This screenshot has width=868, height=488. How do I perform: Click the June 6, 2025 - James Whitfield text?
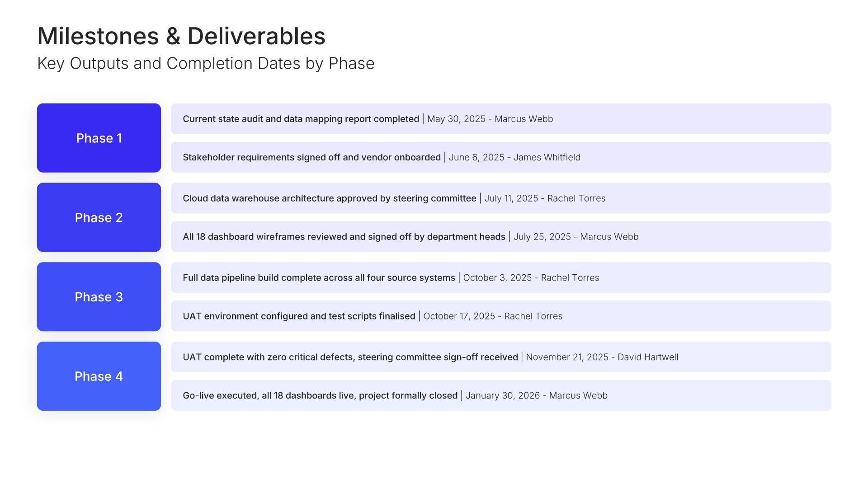514,157
